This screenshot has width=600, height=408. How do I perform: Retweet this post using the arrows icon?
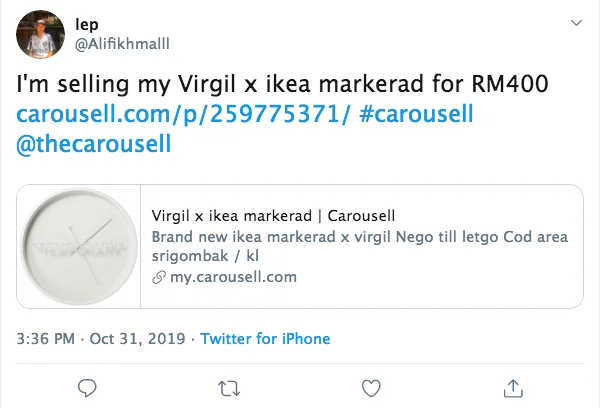click(x=229, y=388)
